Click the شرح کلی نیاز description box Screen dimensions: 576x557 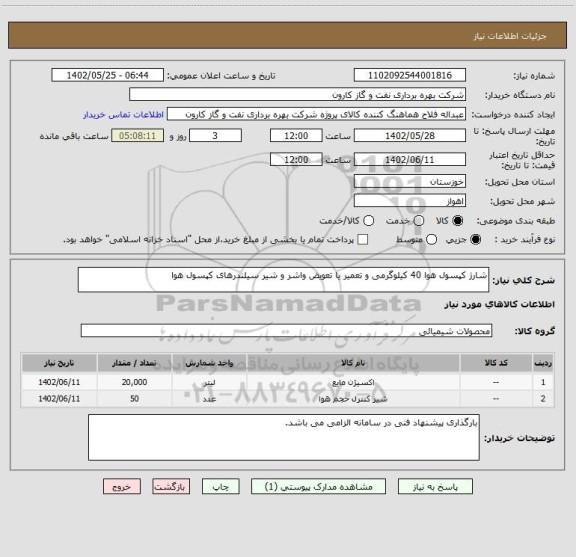pos(283,280)
